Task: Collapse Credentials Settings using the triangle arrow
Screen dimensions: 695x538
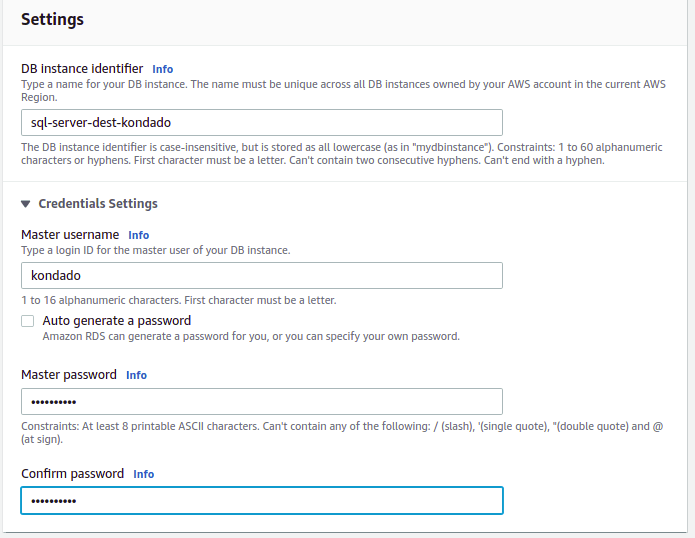Action: 26,204
